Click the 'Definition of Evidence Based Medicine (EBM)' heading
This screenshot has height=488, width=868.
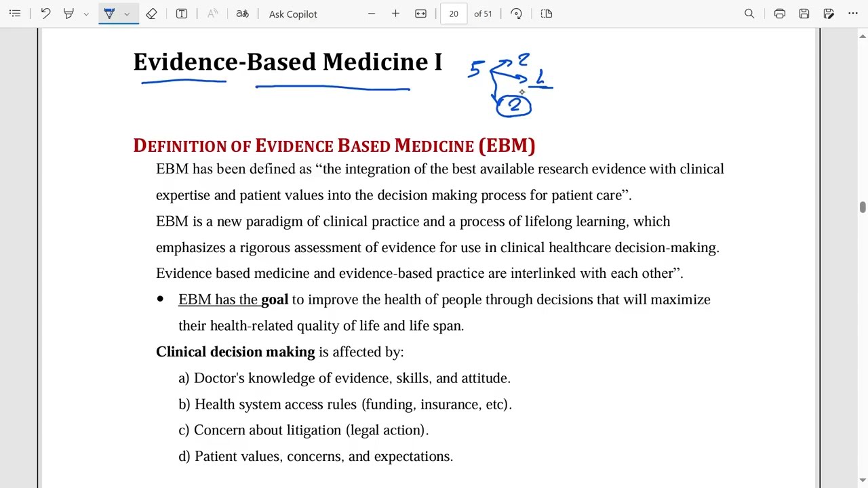click(x=334, y=146)
